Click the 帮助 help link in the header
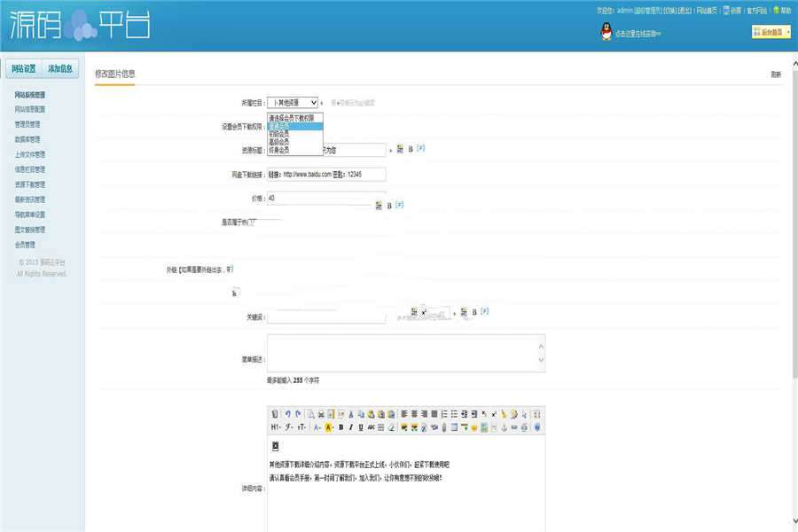This screenshot has width=798, height=532. [786, 11]
